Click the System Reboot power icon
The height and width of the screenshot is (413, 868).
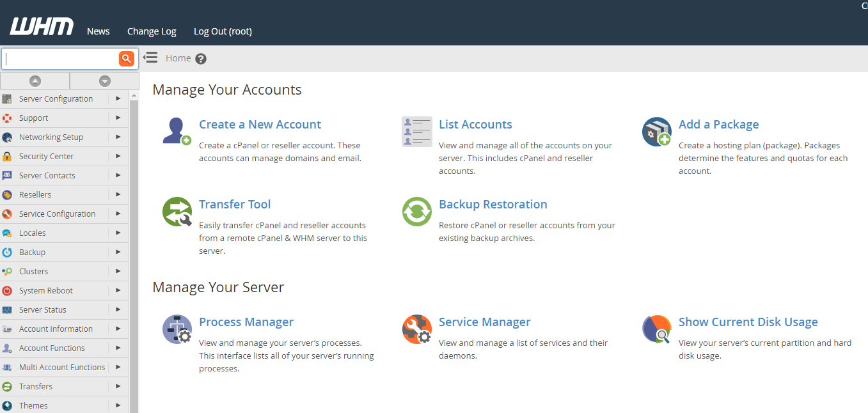pos(7,291)
